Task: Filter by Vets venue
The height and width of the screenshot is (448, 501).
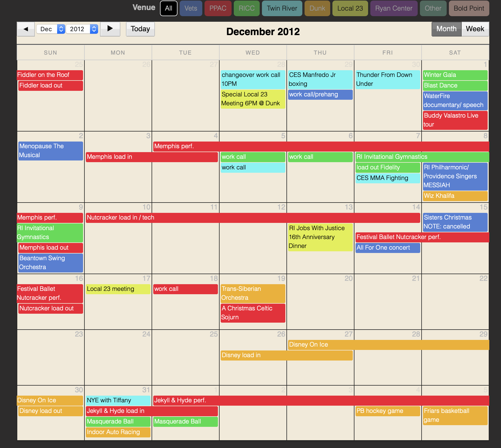Action: point(191,8)
